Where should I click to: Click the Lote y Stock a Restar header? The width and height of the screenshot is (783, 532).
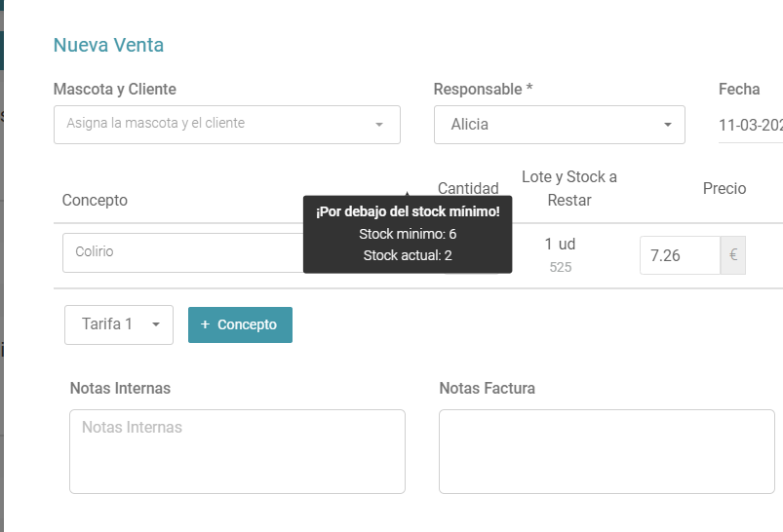[569, 188]
